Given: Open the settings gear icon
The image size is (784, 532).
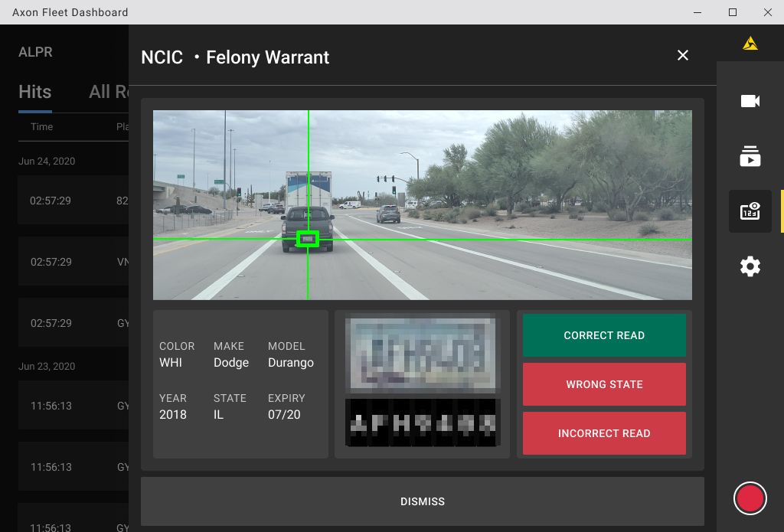Looking at the screenshot, I should tap(750, 266).
